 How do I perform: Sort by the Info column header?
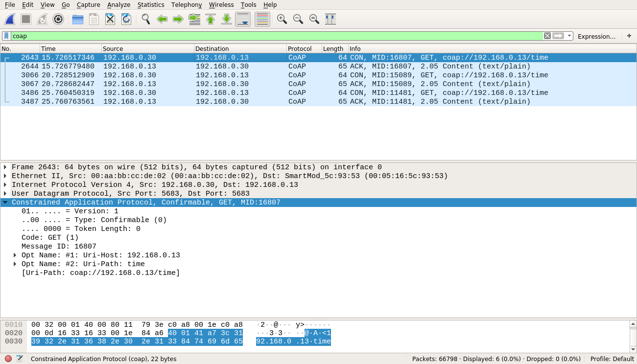pyautogui.click(x=492, y=48)
